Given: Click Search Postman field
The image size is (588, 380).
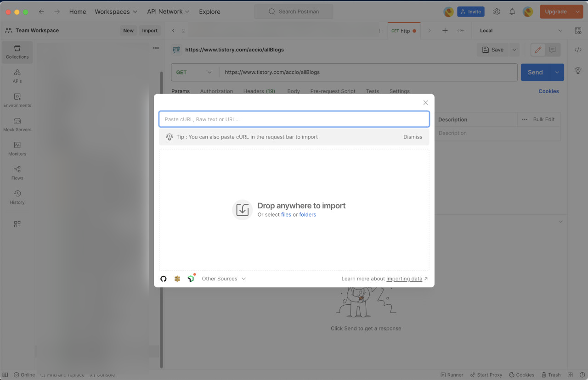Looking at the screenshot, I should pyautogui.click(x=294, y=12).
